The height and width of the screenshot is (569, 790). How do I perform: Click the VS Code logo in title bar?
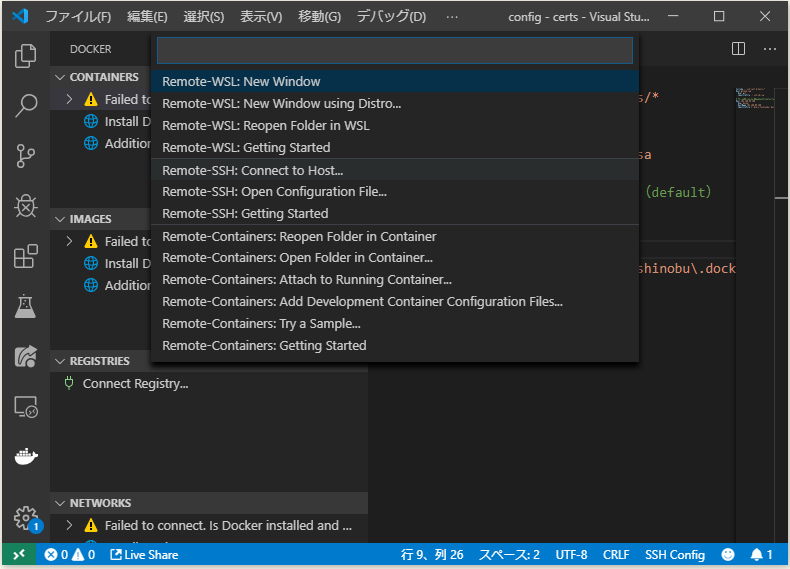[20, 17]
